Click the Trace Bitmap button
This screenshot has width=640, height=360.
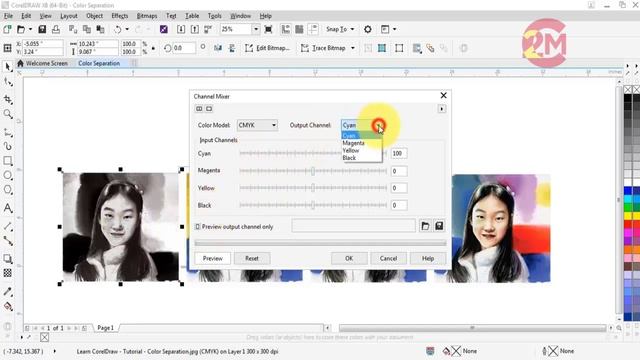click(324, 48)
